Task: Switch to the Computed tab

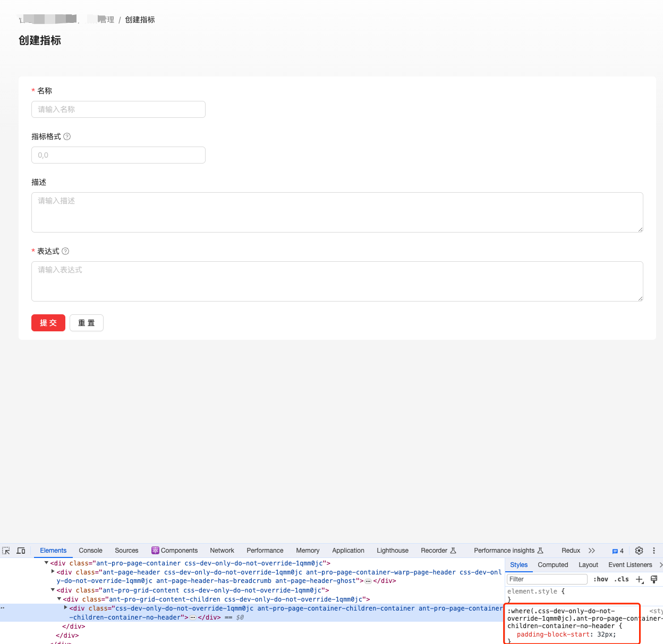Action: 553,564
